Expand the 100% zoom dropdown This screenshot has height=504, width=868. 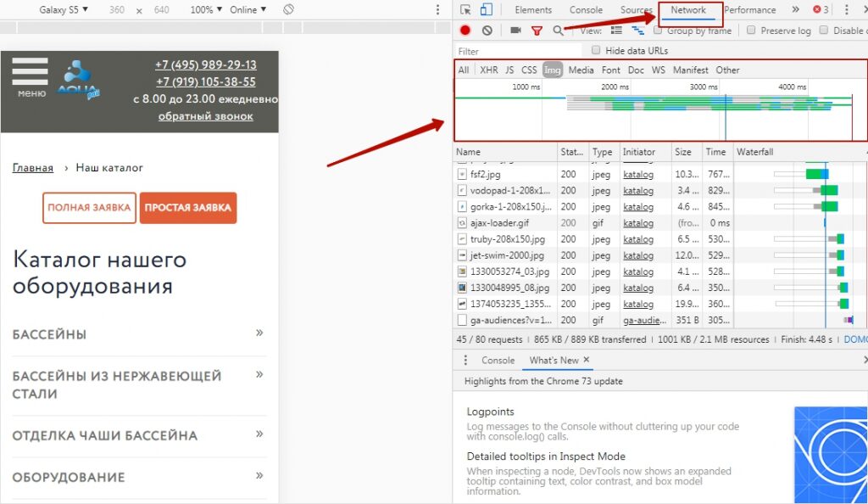(x=207, y=10)
